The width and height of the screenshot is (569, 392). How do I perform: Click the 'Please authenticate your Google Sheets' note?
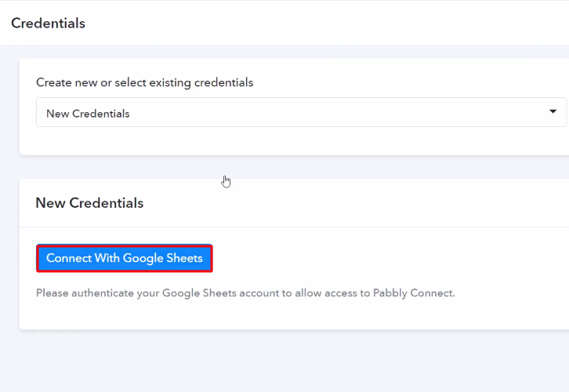pos(245,293)
